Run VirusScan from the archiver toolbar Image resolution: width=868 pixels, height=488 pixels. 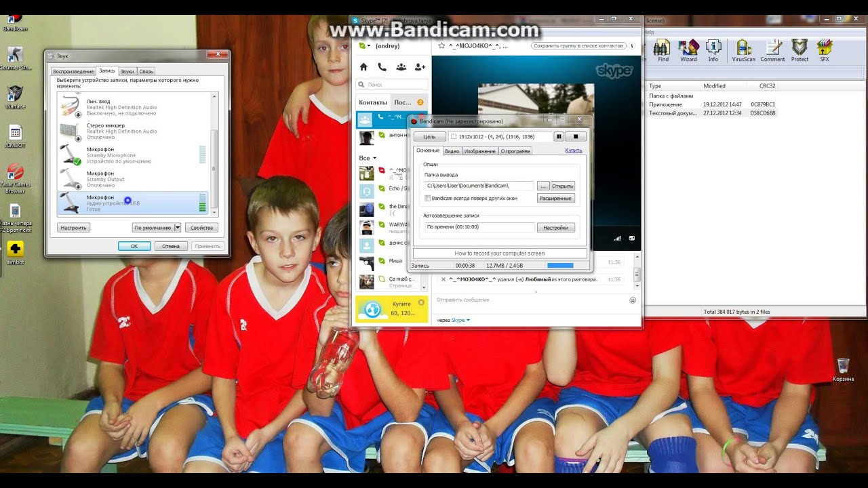[x=744, y=51]
